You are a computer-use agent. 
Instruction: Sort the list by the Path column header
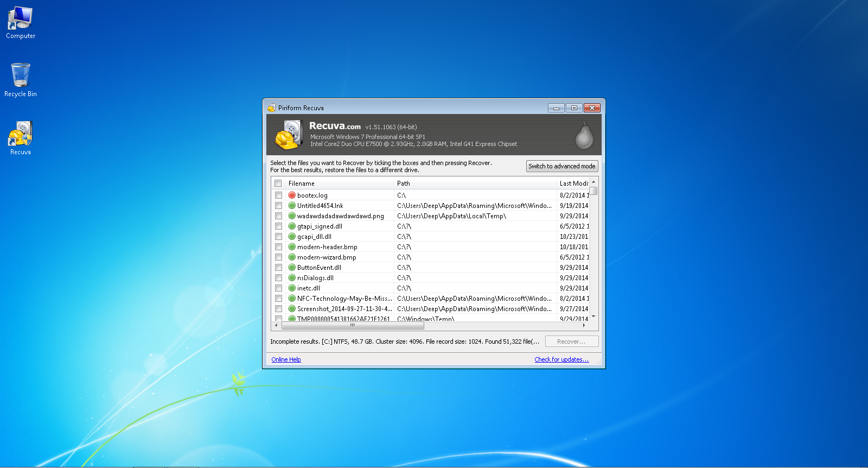tap(475, 184)
